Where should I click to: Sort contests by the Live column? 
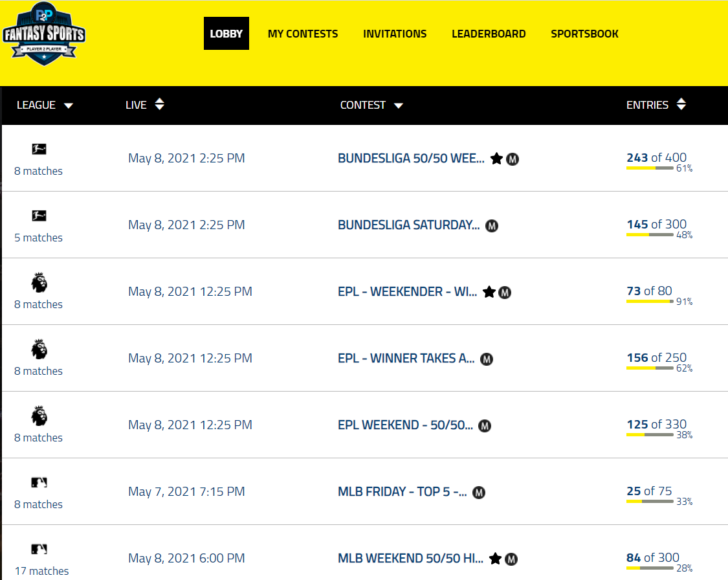click(159, 104)
